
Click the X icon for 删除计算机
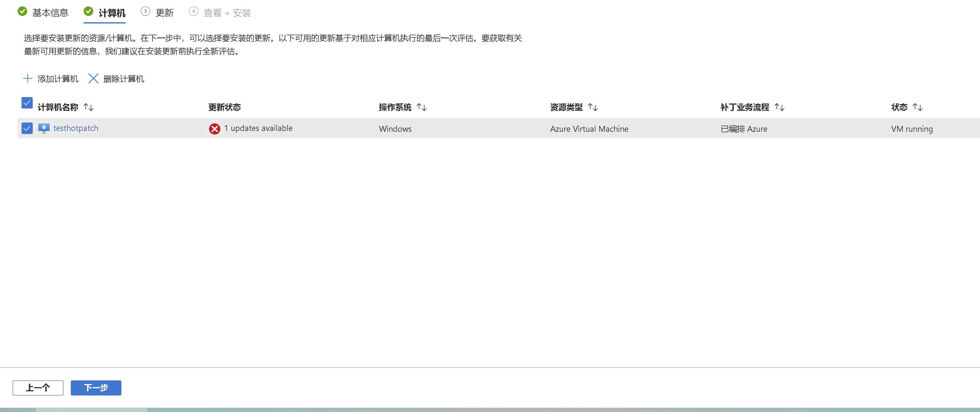93,79
